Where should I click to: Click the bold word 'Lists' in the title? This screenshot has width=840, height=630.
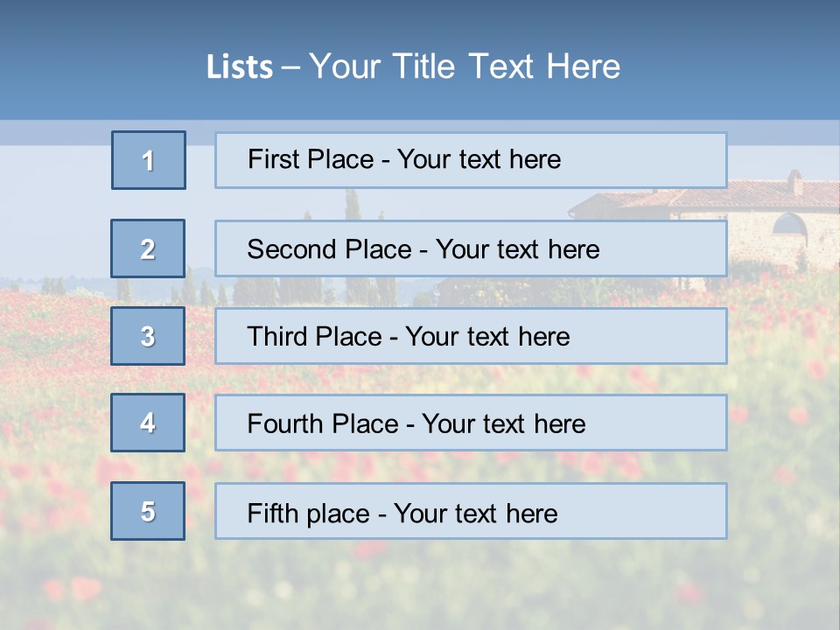pyautogui.click(x=240, y=67)
